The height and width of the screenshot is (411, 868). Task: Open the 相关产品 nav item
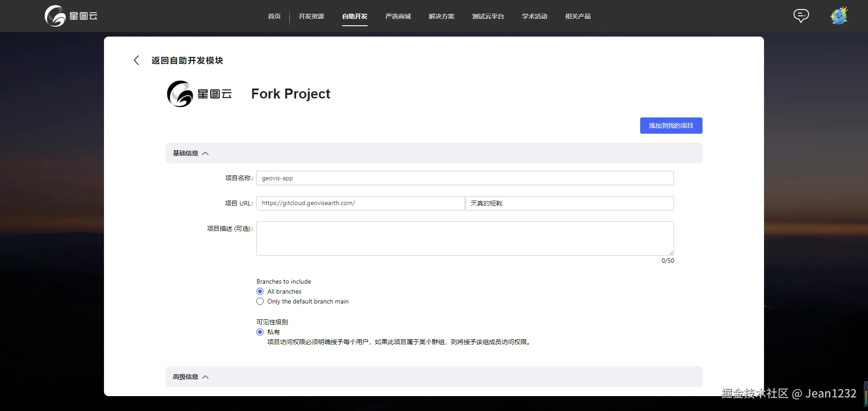click(x=578, y=16)
